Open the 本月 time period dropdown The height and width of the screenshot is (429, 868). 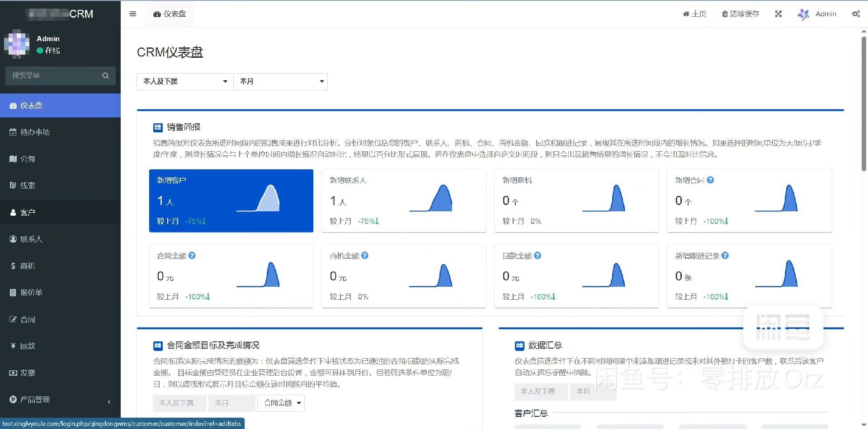[280, 82]
